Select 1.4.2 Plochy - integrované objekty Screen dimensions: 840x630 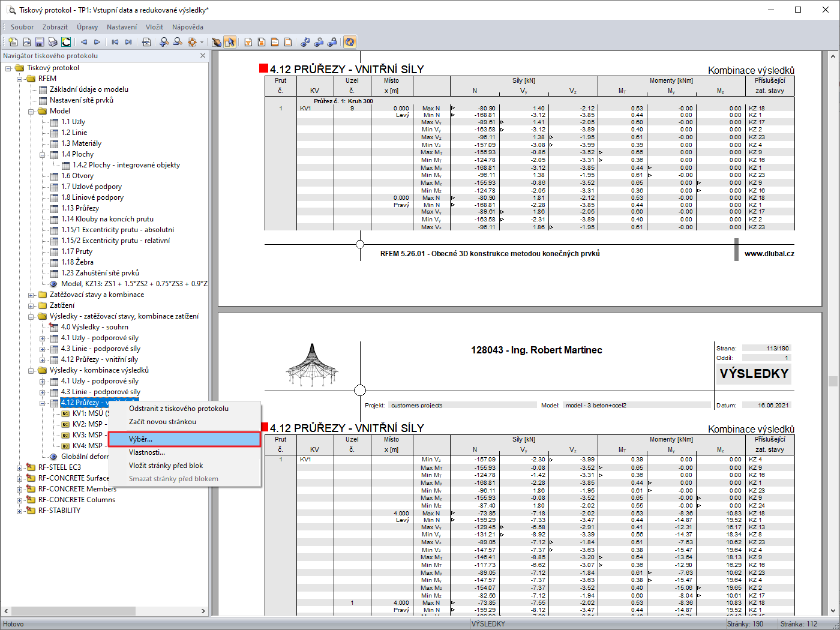pos(126,165)
